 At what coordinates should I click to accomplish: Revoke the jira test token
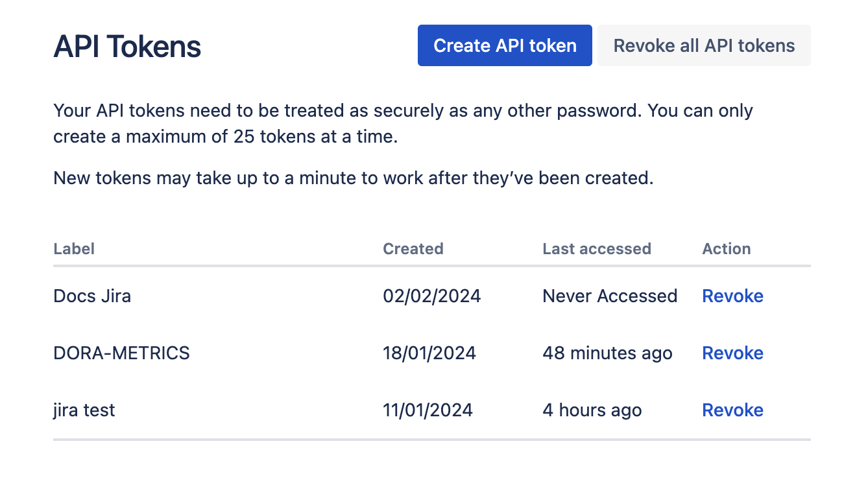732,410
